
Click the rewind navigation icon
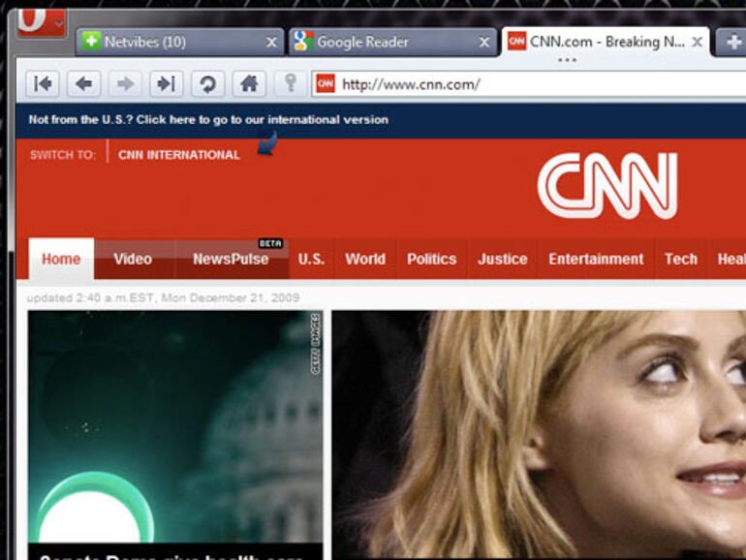pos(43,84)
